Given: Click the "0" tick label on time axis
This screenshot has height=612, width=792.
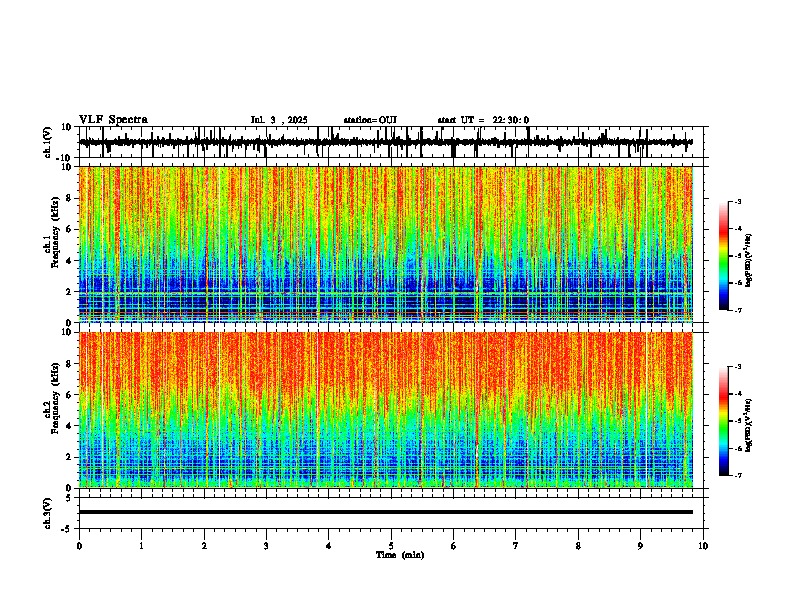Looking at the screenshot, I should [x=79, y=546].
